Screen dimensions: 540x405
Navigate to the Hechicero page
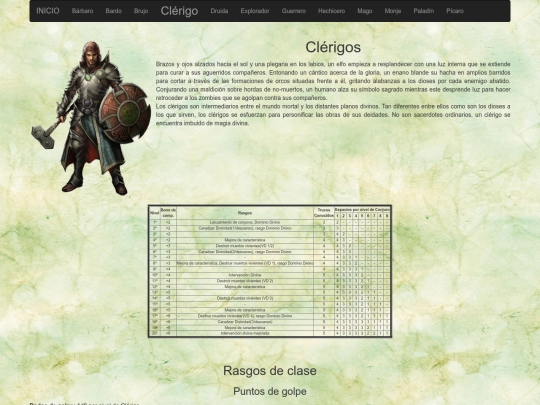(332, 11)
